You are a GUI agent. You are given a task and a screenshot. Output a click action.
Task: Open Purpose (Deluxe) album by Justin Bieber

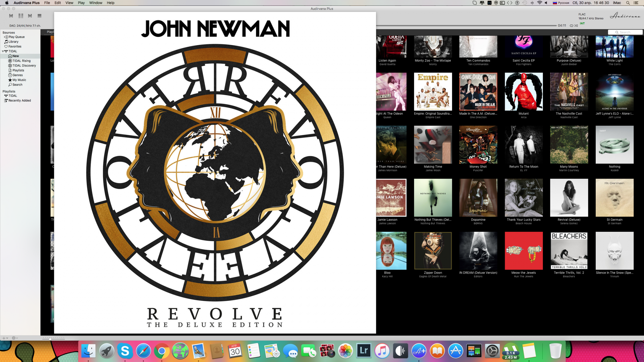coord(569,46)
